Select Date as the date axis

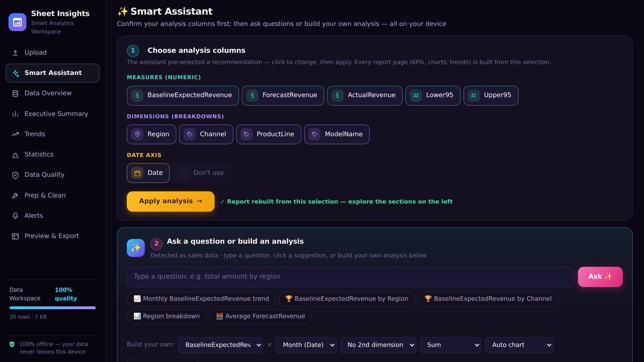148,173
